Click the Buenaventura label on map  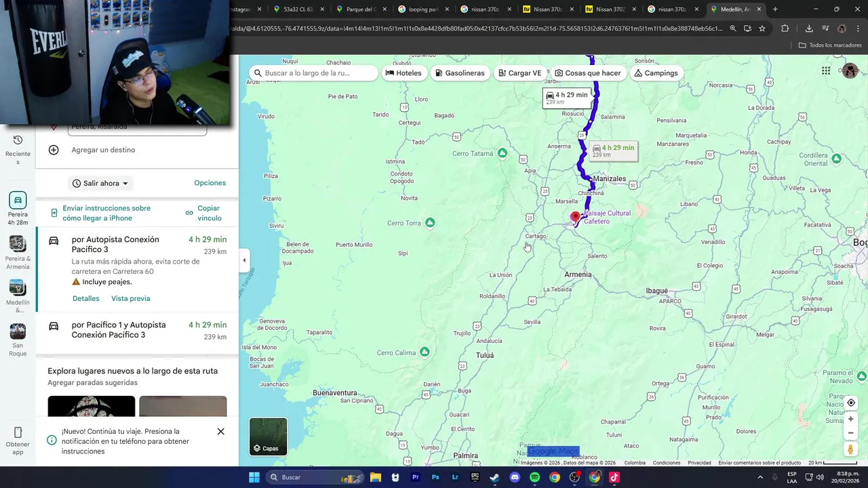[x=334, y=392]
